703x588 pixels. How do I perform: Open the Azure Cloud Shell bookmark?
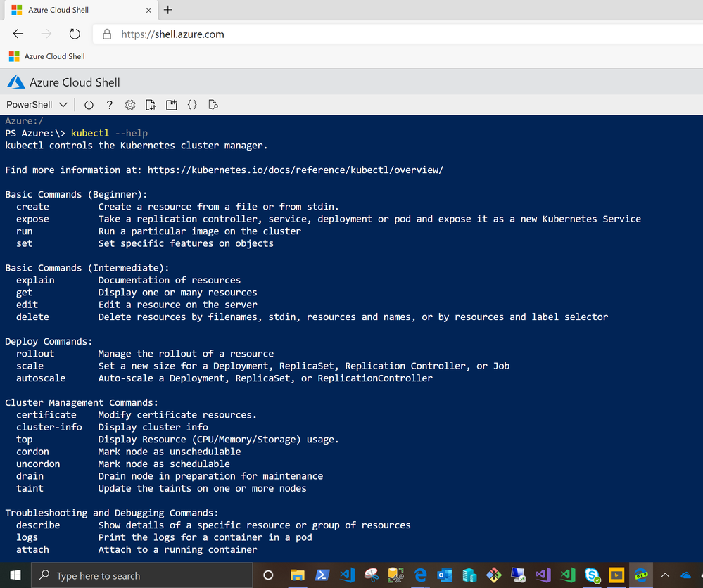pos(46,56)
